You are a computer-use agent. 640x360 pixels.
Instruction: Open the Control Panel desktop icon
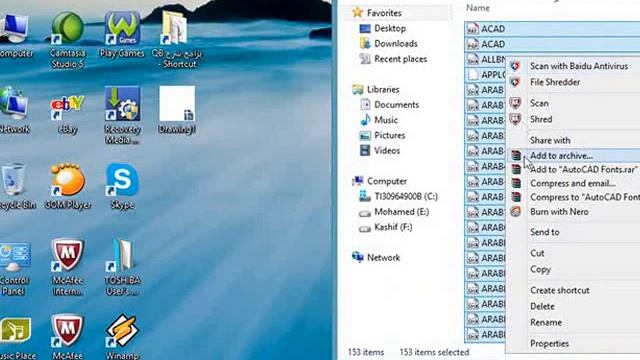(14, 268)
